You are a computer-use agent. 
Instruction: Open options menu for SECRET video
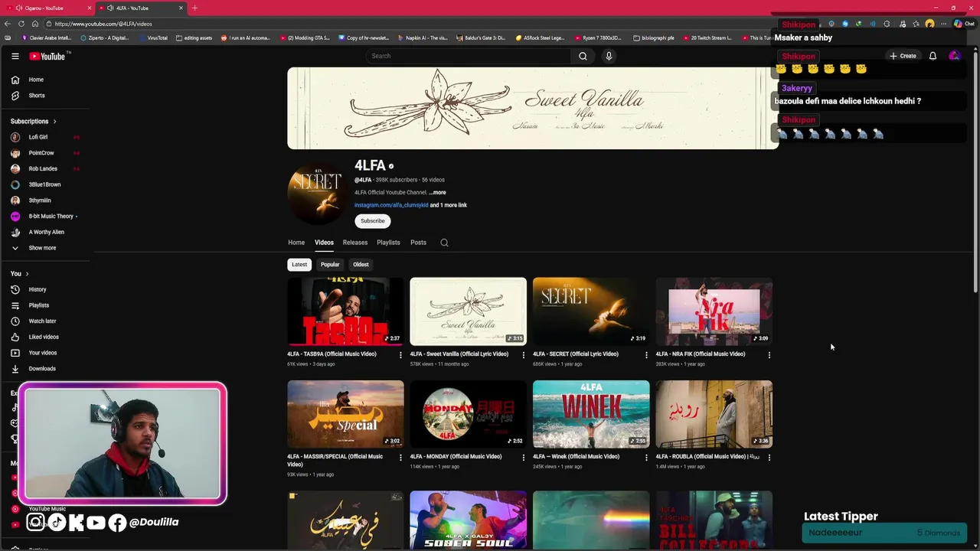tap(646, 354)
